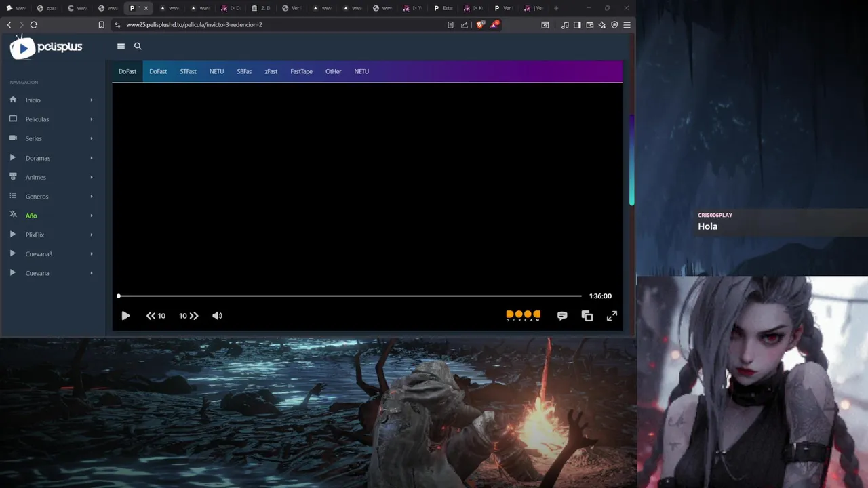Enable picture-in-picture mode in the player
This screenshot has width=868, height=488.
pos(587,316)
